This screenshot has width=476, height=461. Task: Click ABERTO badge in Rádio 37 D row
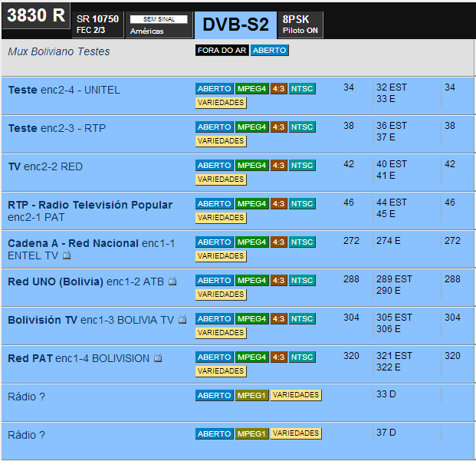pos(215,433)
